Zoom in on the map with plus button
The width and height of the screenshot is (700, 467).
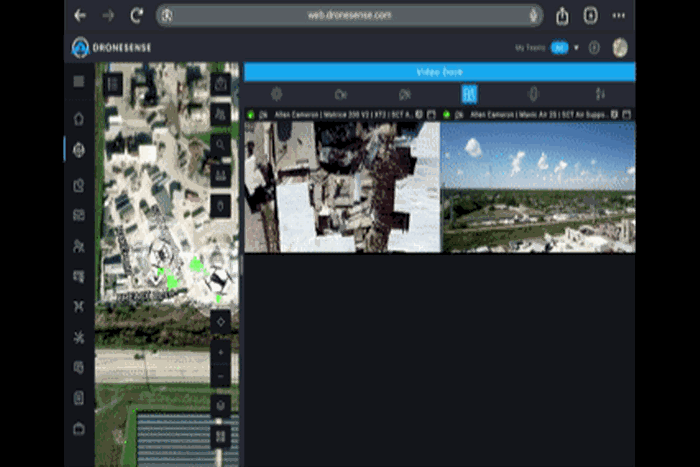[221, 352]
